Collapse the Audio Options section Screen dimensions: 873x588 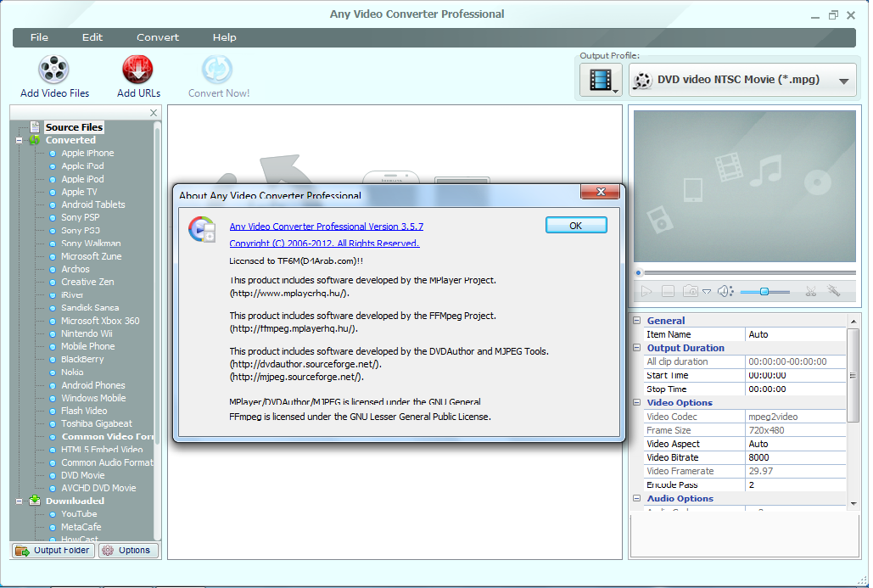coord(637,498)
